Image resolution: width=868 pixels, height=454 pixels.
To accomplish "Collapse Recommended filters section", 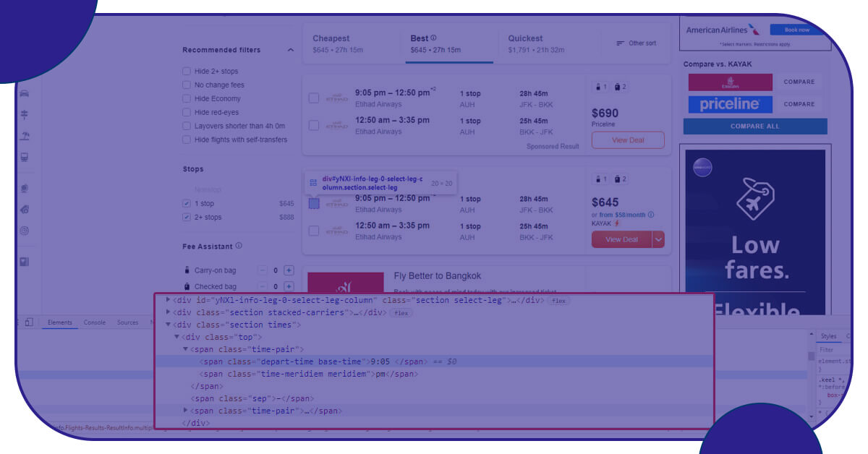I will (x=291, y=50).
